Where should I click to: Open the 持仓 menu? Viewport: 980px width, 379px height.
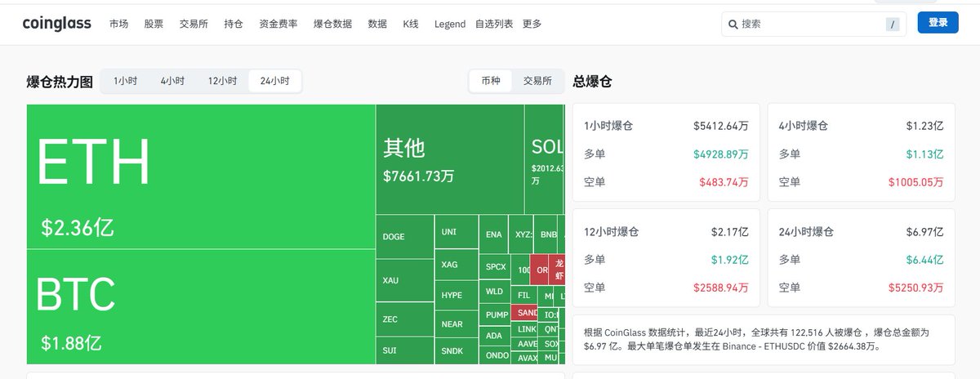click(x=234, y=25)
